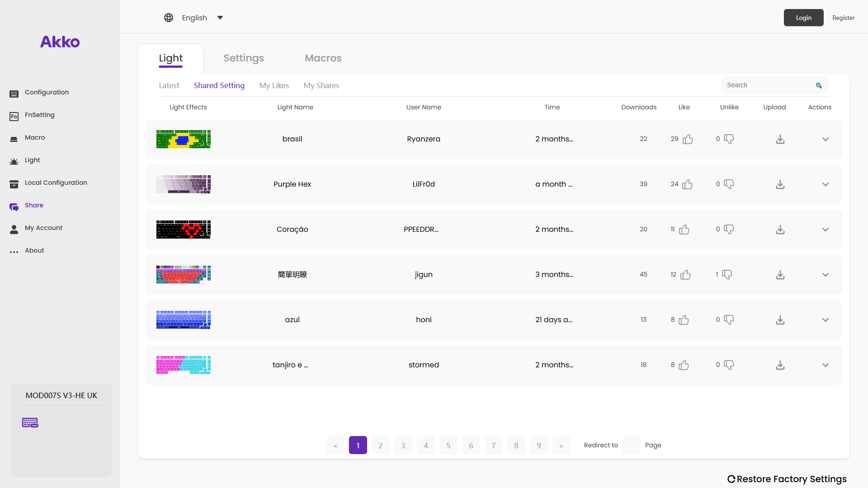Open the English language dropdown

(220, 18)
